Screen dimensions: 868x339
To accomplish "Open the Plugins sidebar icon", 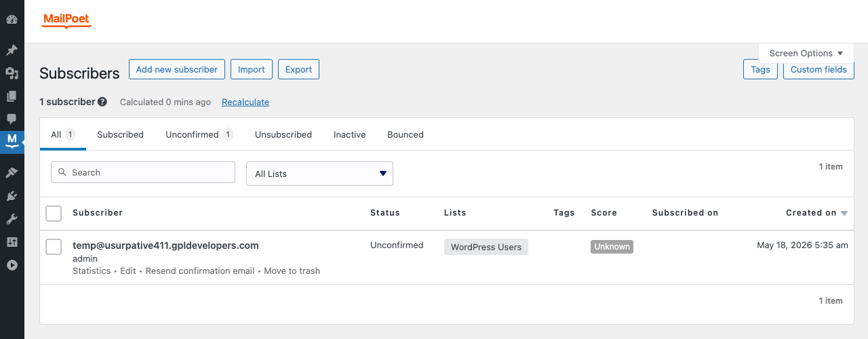I will [12, 196].
